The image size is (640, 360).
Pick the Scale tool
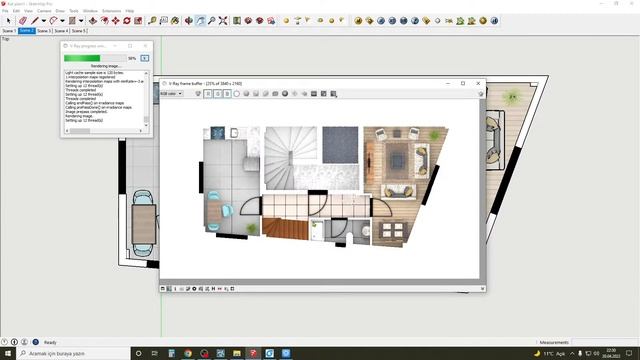pyautogui.click(x=138, y=20)
